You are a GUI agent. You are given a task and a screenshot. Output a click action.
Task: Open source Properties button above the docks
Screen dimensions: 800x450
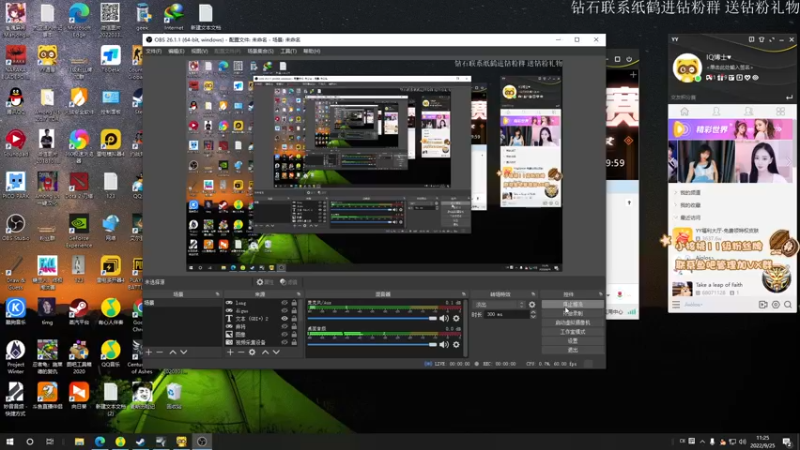265,282
